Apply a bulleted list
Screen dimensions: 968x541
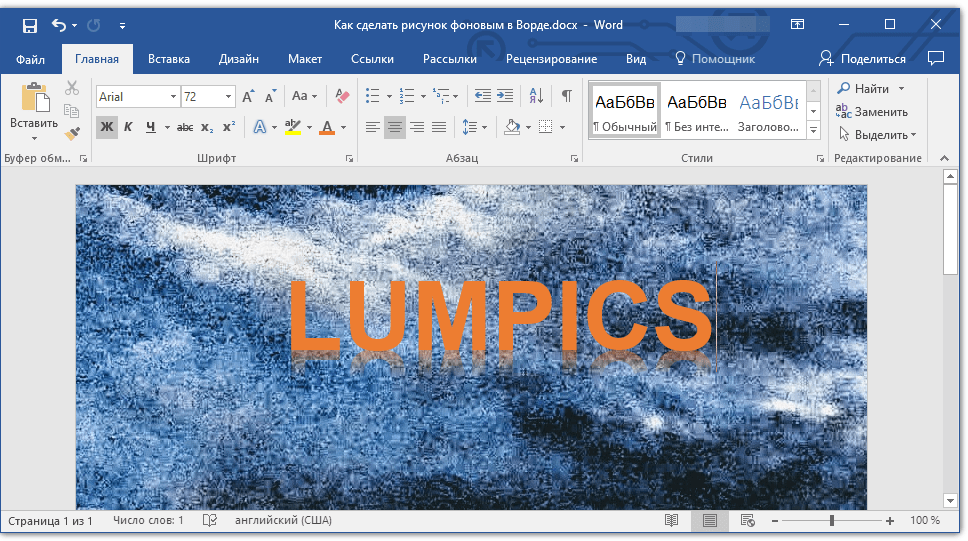coord(372,96)
